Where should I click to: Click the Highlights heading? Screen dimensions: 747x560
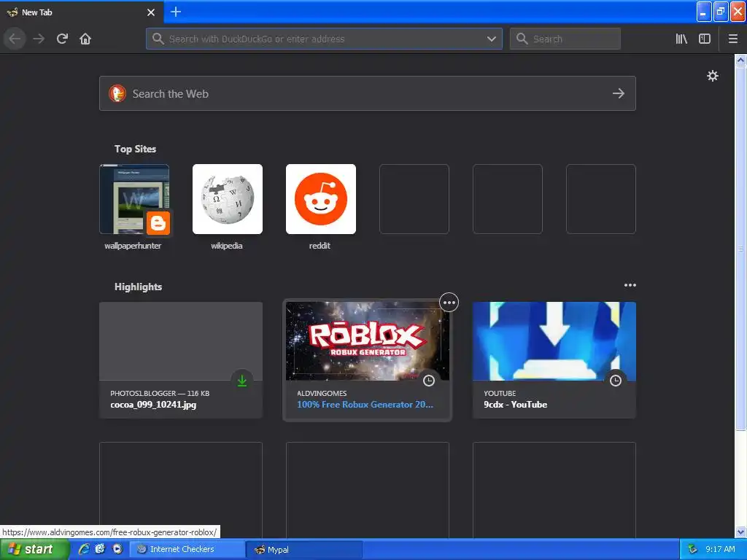[x=138, y=287]
